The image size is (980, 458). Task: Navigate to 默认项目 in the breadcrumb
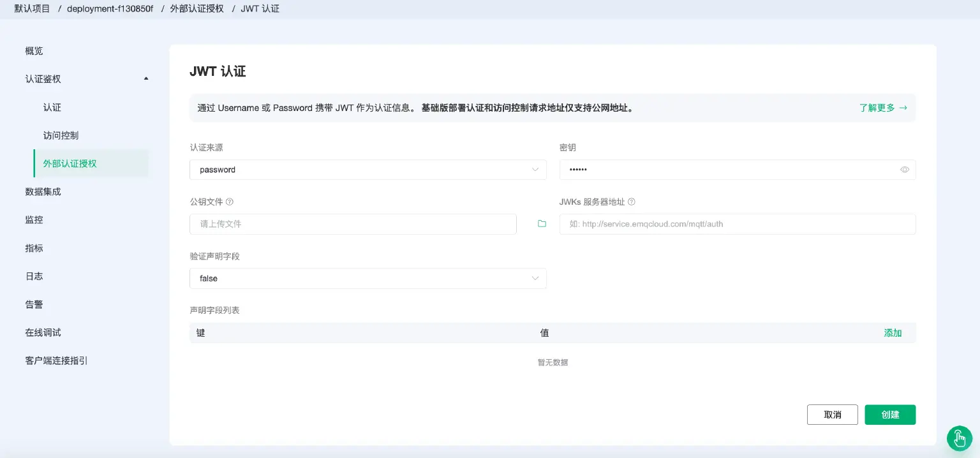tap(31, 8)
